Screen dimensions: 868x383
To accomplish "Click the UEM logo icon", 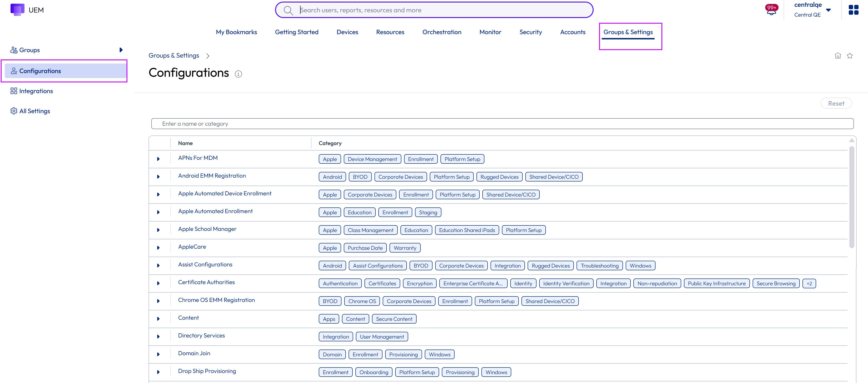I will pyautogui.click(x=17, y=10).
